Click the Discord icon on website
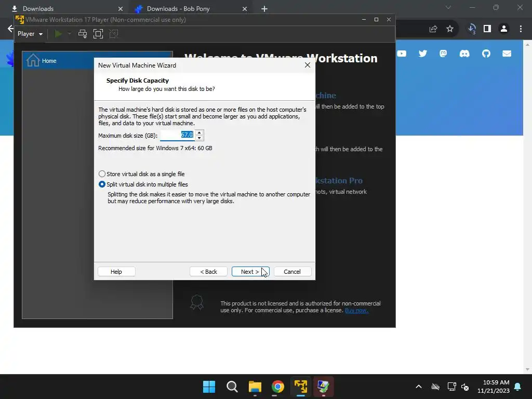532x399 pixels. (x=464, y=54)
